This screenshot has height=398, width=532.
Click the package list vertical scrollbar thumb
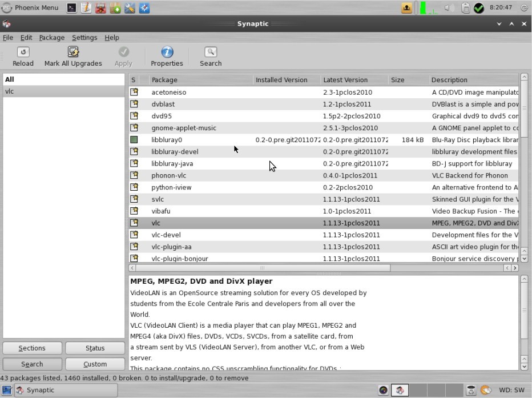(524, 109)
